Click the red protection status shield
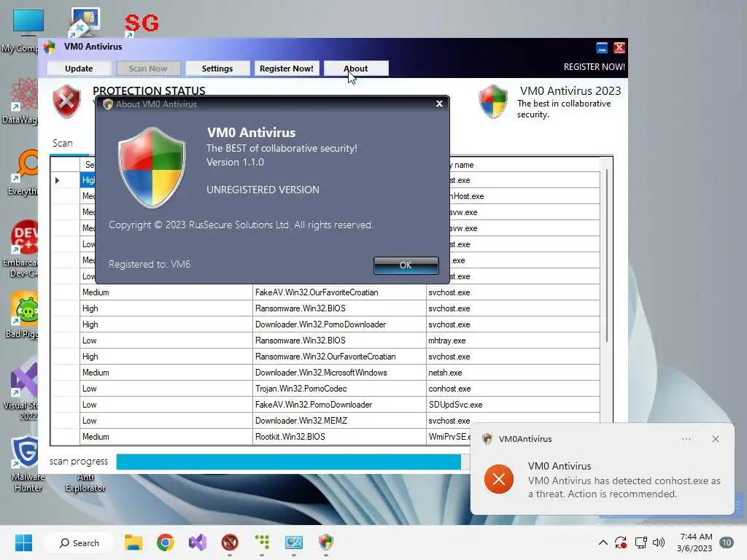The image size is (747, 560). 66,101
